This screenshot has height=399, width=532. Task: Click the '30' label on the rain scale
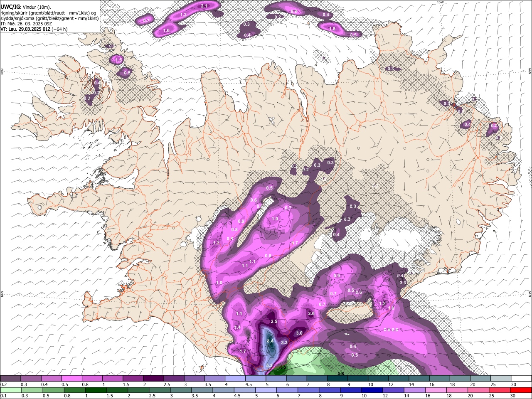[514, 396]
